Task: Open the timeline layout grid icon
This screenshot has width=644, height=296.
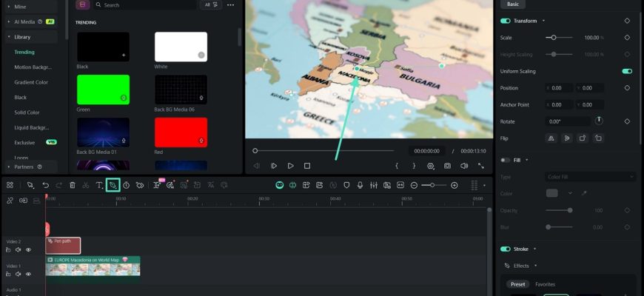Action: [10, 186]
